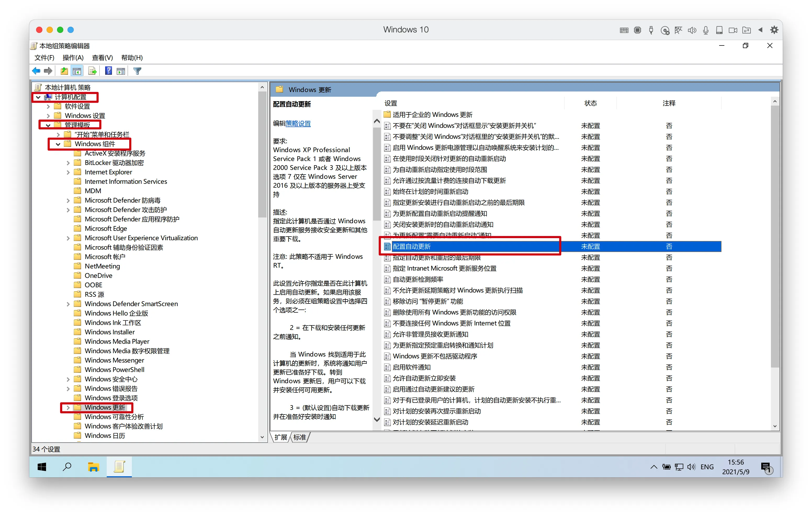Open the Windows Start button
The height and width of the screenshot is (516, 812).
[42, 467]
